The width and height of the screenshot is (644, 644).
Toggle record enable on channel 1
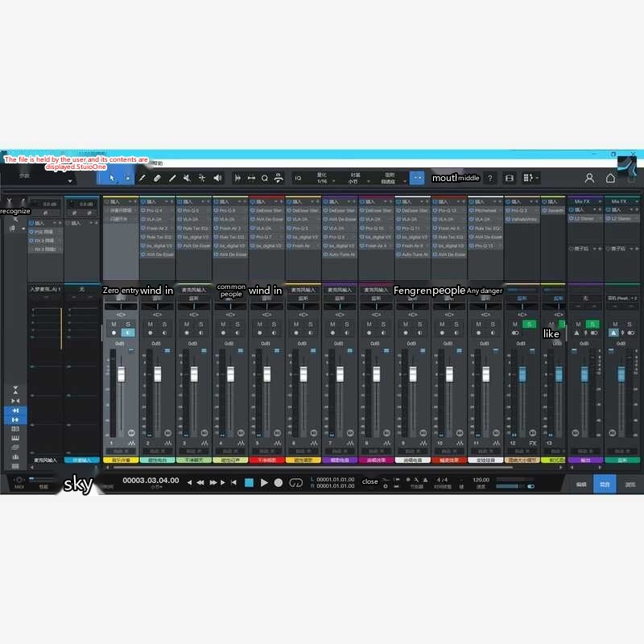tap(114, 333)
